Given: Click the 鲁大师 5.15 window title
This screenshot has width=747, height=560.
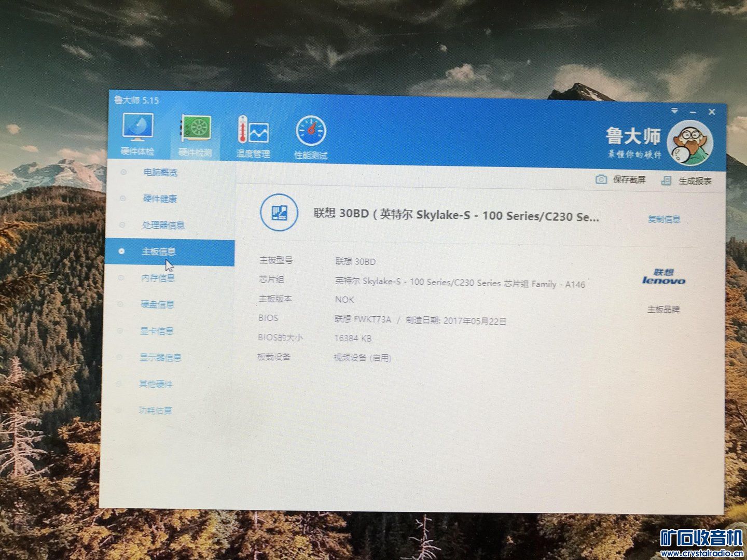Looking at the screenshot, I should pyautogui.click(x=136, y=100).
